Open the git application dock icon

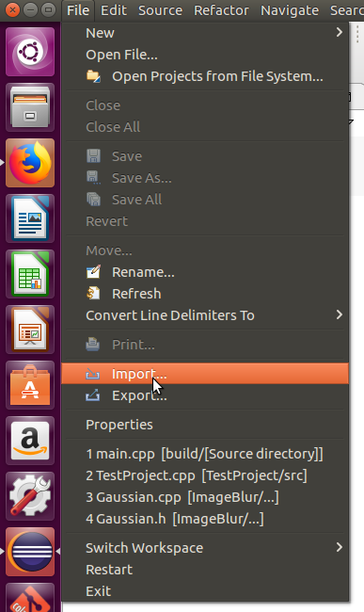(30, 597)
